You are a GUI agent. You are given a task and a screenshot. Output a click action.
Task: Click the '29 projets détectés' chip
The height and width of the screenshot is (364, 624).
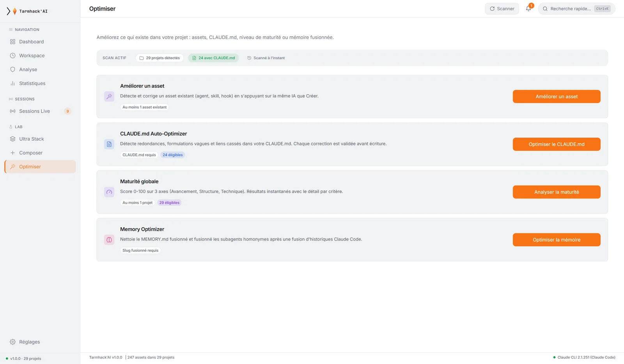coord(160,58)
